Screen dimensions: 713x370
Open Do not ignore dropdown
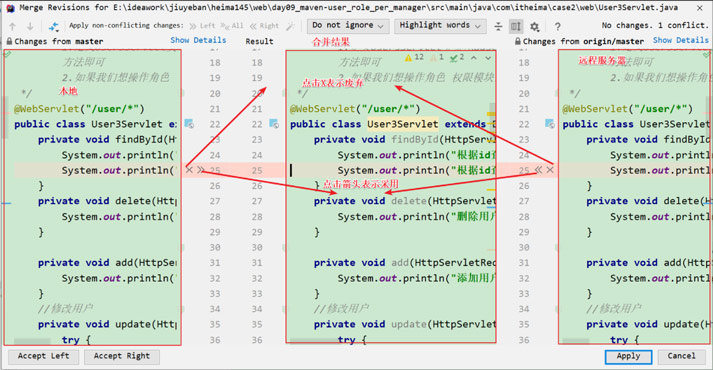(348, 25)
